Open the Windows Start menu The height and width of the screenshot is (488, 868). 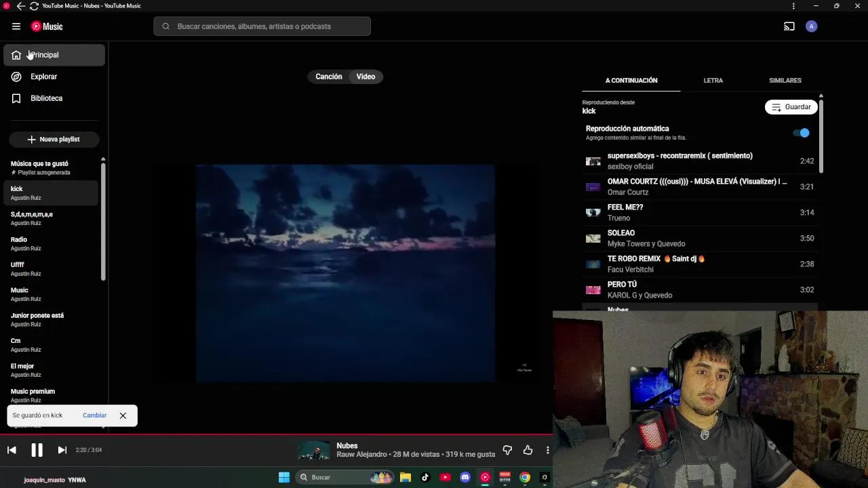pos(284,477)
